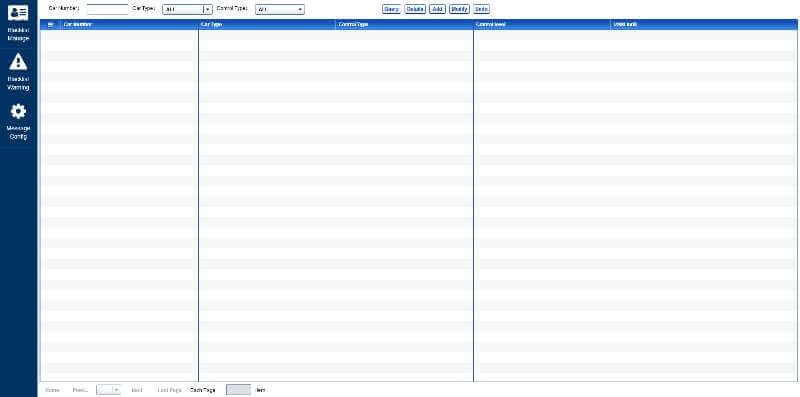Open the Blacklist Warning triangle icon
This screenshot has width=800, height=397.
[x=18, y=62]
